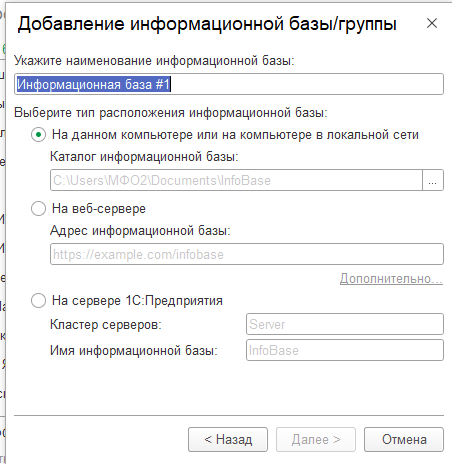Click the infobase name text field
This screenshot has width=452, height=464.
(229, 84)
